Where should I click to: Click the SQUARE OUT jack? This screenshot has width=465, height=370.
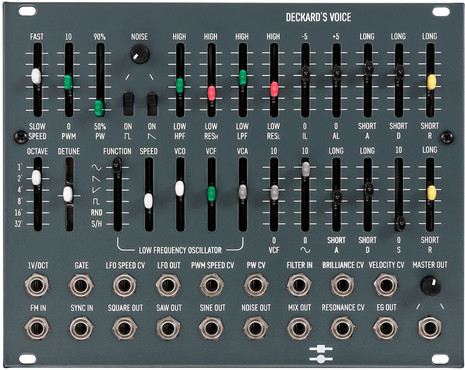pyautogui.click(x=125, y=328)
